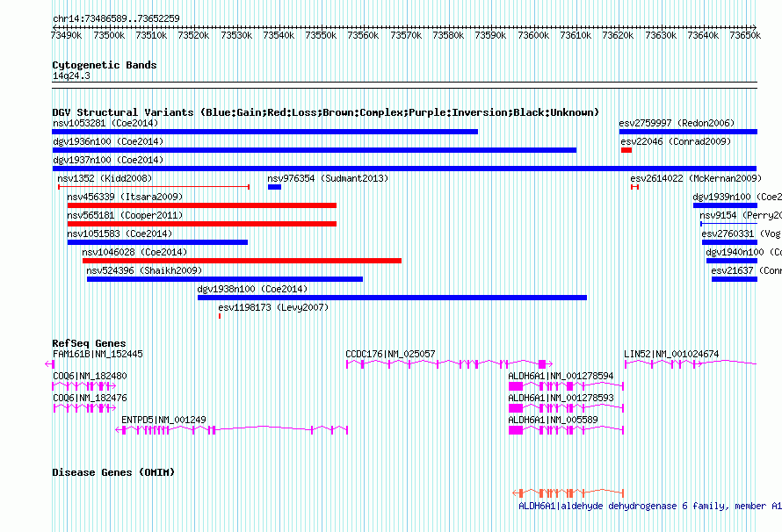Click the 73500k ruler tick label
This screenshot has width=782, height=532.
click(x=109, y=35)
